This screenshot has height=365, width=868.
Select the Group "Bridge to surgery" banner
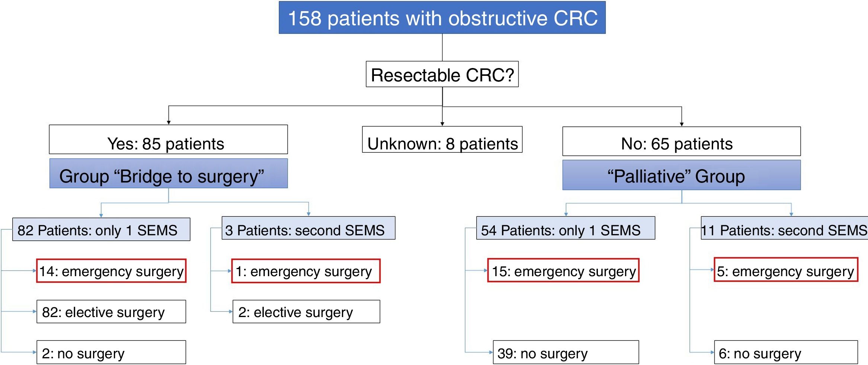click(x=168, y=174)
